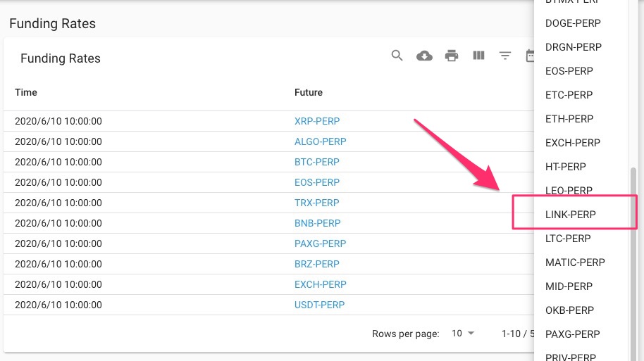
Task: Click the ALGO-PERP link in table
Action: (x=320, y=141)
